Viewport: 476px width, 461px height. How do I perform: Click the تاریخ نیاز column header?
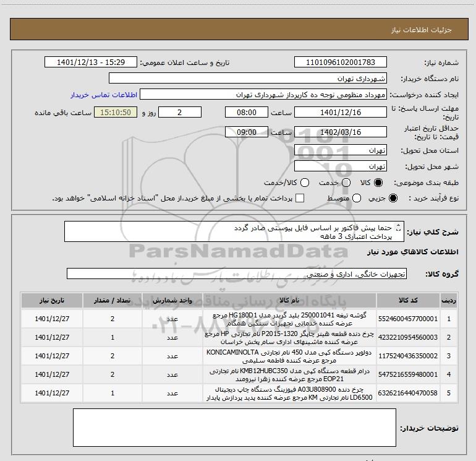click(52, 301)
